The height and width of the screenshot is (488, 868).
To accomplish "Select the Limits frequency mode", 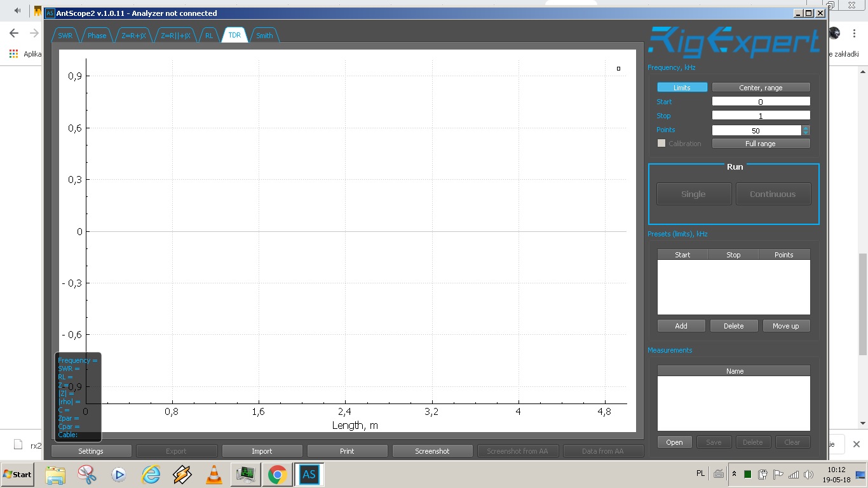I will [x=682, y=88].
